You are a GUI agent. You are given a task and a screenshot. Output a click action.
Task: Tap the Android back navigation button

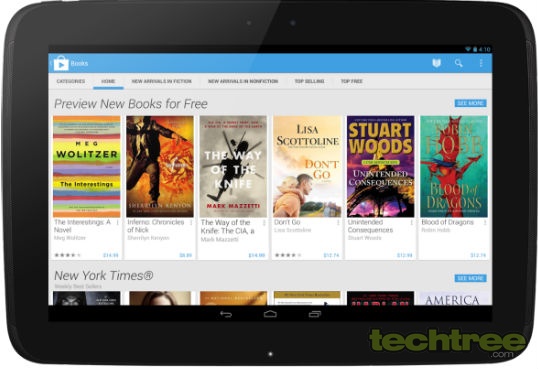pyautogui.click(x=226, y=314)
